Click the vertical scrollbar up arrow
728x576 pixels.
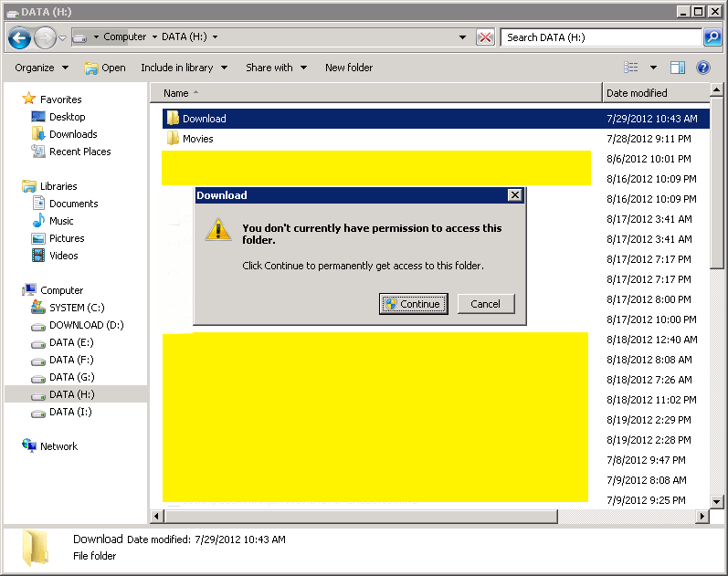click(716, 89)
